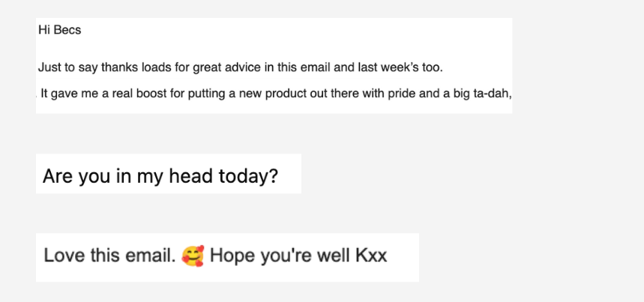Click the "Love this email." text
Screen dimensions: 644x302
(x=109, y=256)
